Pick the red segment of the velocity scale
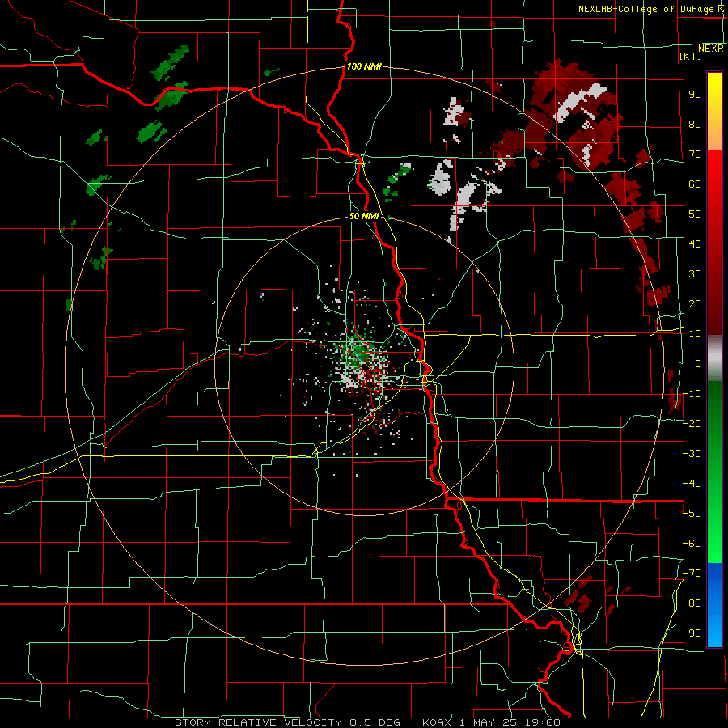 pos(714,241)
